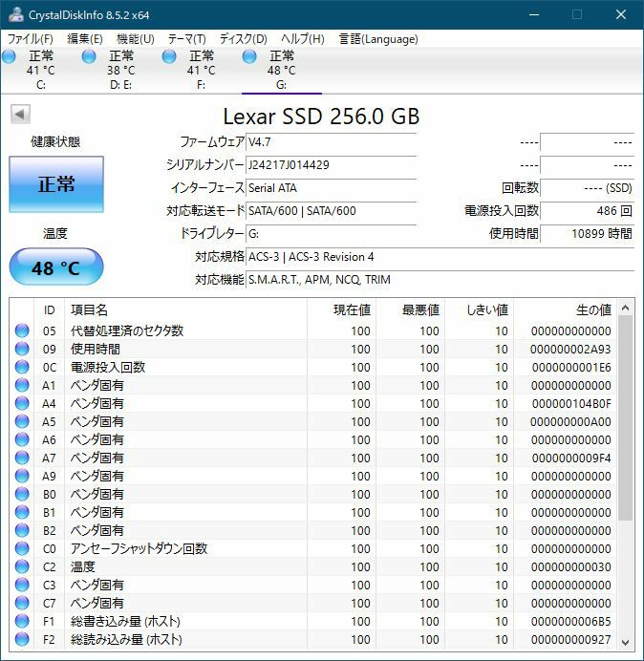Open the 編集(E) menu
This screenshot has width=644, height=661.
pyautogui.click(x=85, y=39)
